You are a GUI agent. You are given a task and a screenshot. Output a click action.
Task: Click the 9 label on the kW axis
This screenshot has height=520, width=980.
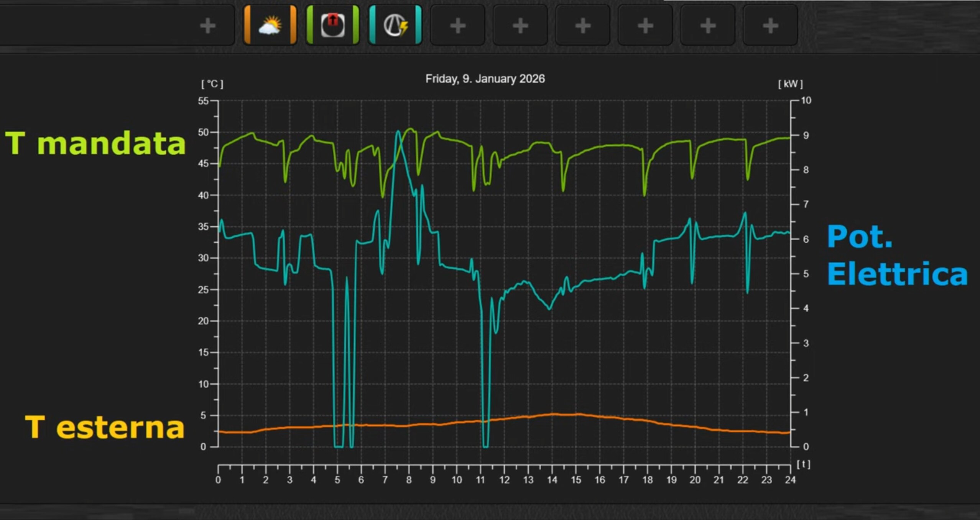click(x=806, y=135)
